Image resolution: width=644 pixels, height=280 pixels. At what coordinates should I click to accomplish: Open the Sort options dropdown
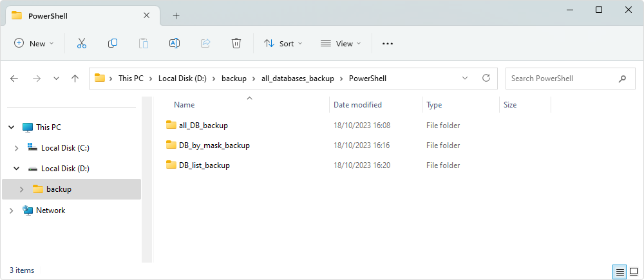(x=283, y=44)
